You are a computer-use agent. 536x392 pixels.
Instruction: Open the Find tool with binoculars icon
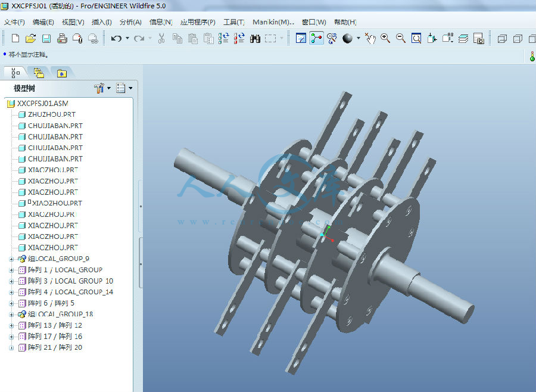255,38
